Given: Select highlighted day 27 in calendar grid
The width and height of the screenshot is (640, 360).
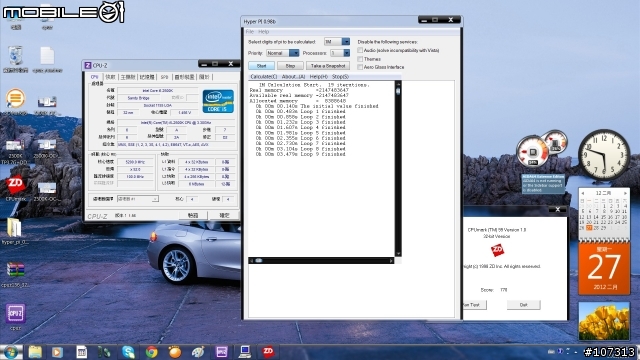Looking at the screenshot, I should 589,228.
